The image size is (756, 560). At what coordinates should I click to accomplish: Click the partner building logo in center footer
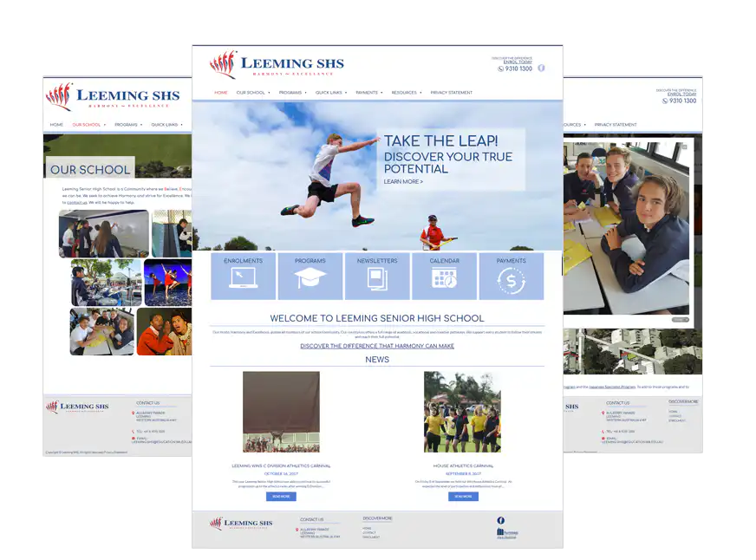506,533
